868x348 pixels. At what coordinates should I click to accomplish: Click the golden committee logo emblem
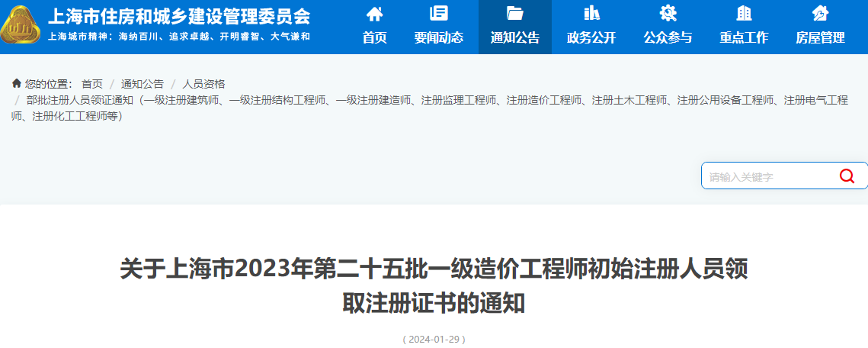point(21,26)
